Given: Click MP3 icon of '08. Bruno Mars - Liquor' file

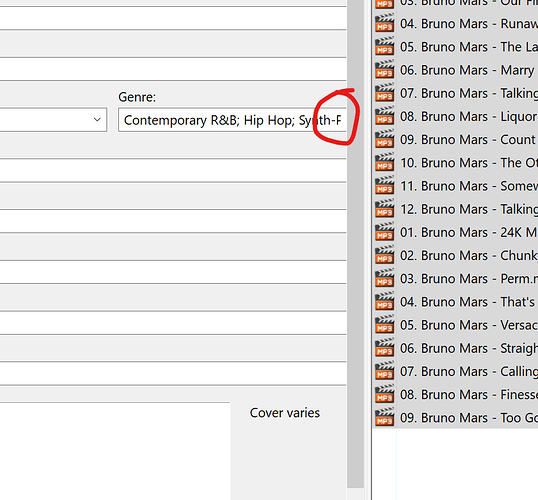Looking at the screenshot, I should pyautogui.click(x=384, y=116).
